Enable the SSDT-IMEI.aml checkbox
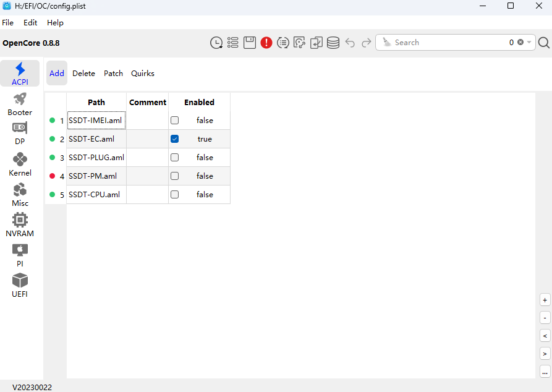This screenshot has height=392, width=552. [175, 121]
